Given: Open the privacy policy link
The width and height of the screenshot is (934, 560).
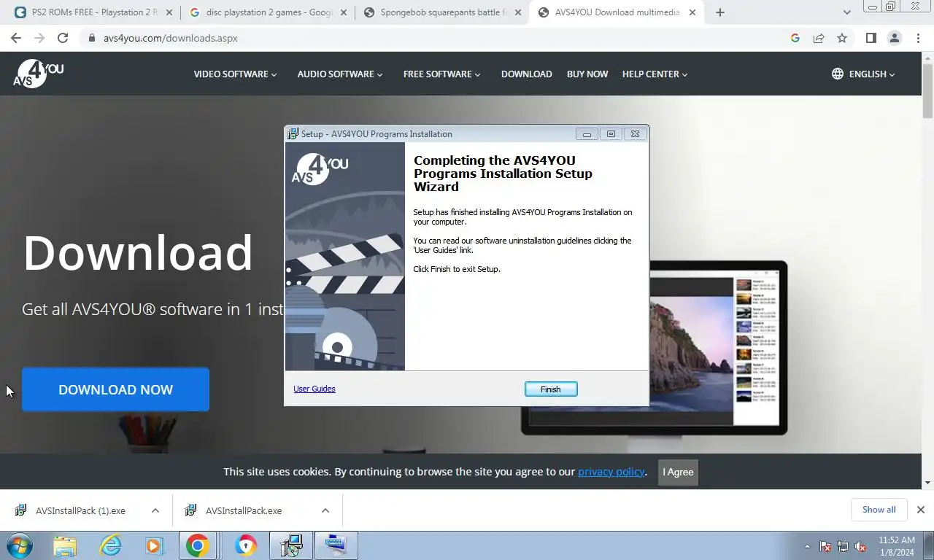Looking at the screenshot, I should [x=611, y=472].
